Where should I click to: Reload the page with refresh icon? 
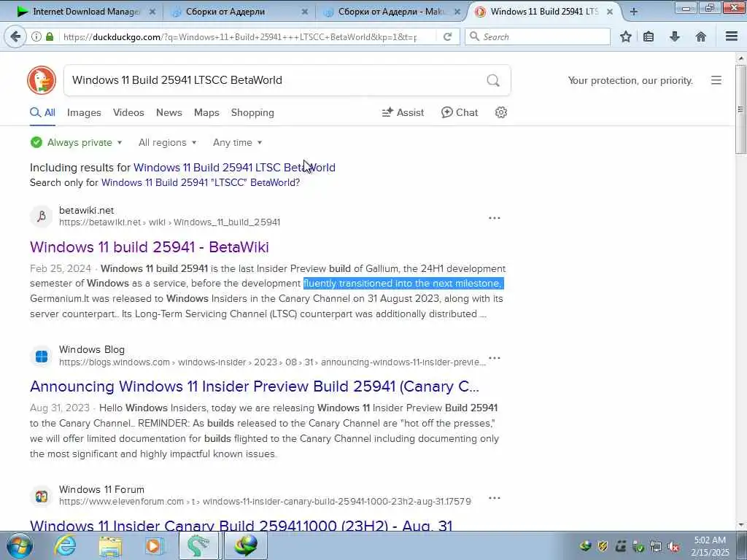(x=447, y=36)
